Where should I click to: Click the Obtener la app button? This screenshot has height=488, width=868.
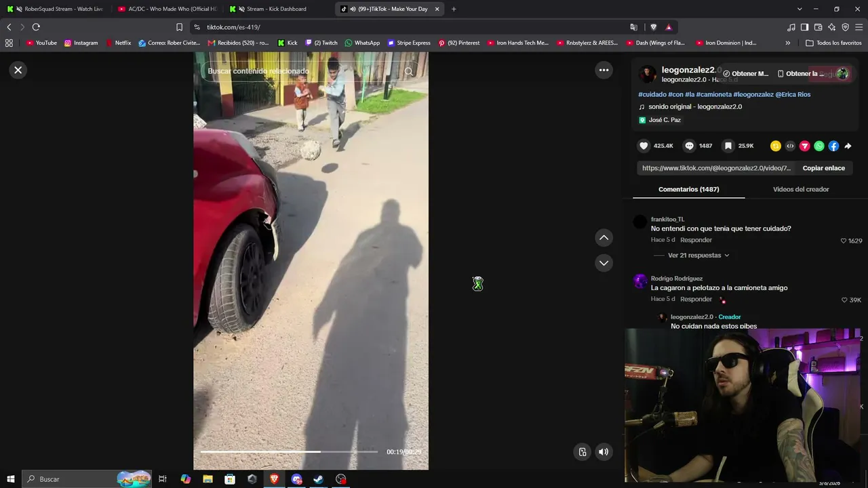[802, 73]
